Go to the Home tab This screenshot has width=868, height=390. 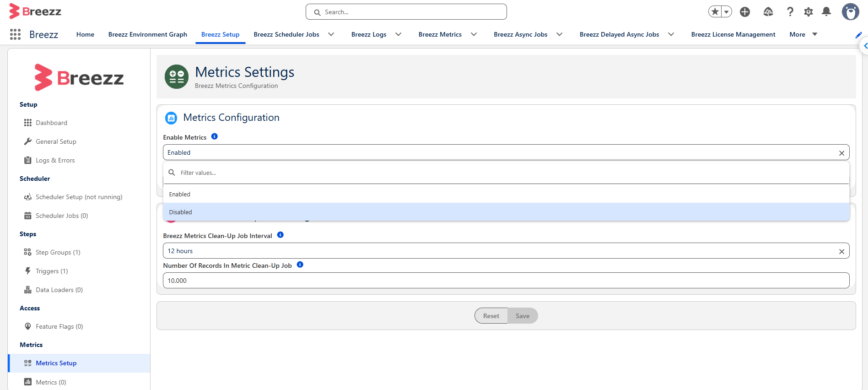(85, 34)
